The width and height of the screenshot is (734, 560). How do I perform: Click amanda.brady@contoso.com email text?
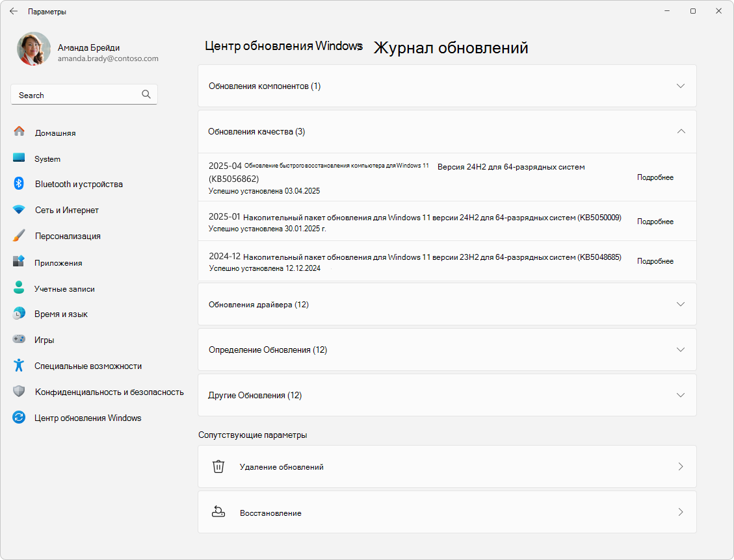tap(108, 58)
